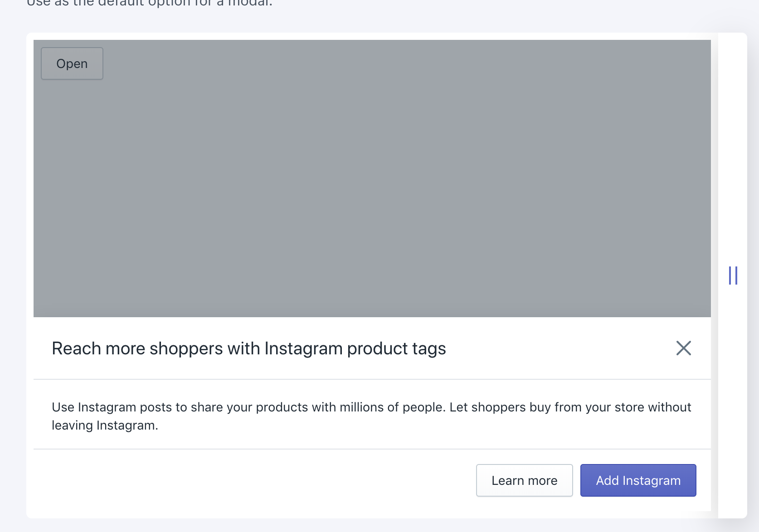Dismiss the modal using its close icon
The image size is (759, 532).
683,348
